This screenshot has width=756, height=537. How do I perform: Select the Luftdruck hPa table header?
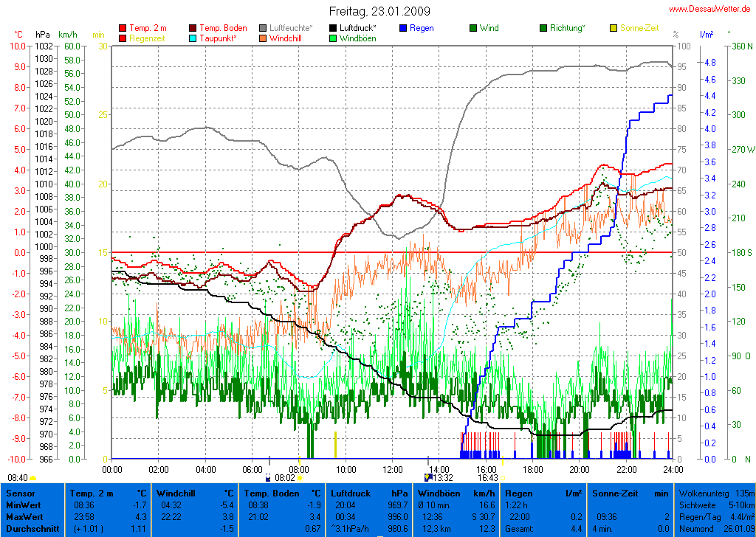click(369, 493)
